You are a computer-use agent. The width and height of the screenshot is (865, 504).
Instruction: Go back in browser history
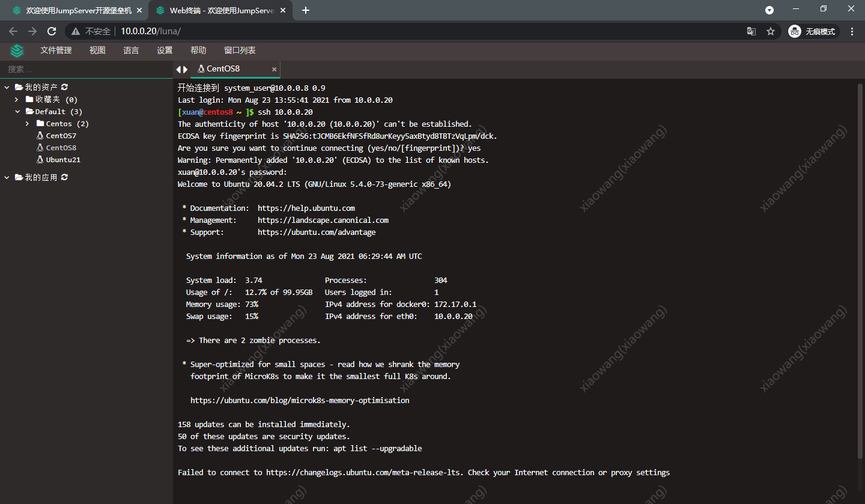coord(13,31)
